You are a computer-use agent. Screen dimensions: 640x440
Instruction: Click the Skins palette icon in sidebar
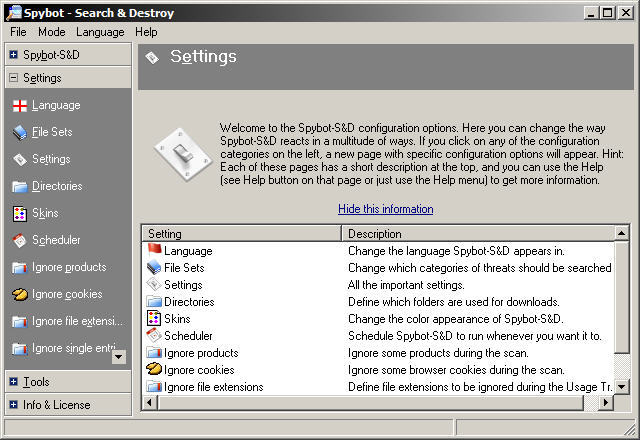[20, 213]
